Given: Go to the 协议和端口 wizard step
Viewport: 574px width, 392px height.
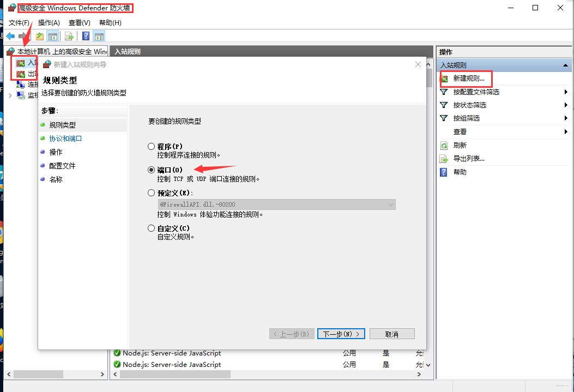Looking at the screenshot, I should [x=65, y=138].
